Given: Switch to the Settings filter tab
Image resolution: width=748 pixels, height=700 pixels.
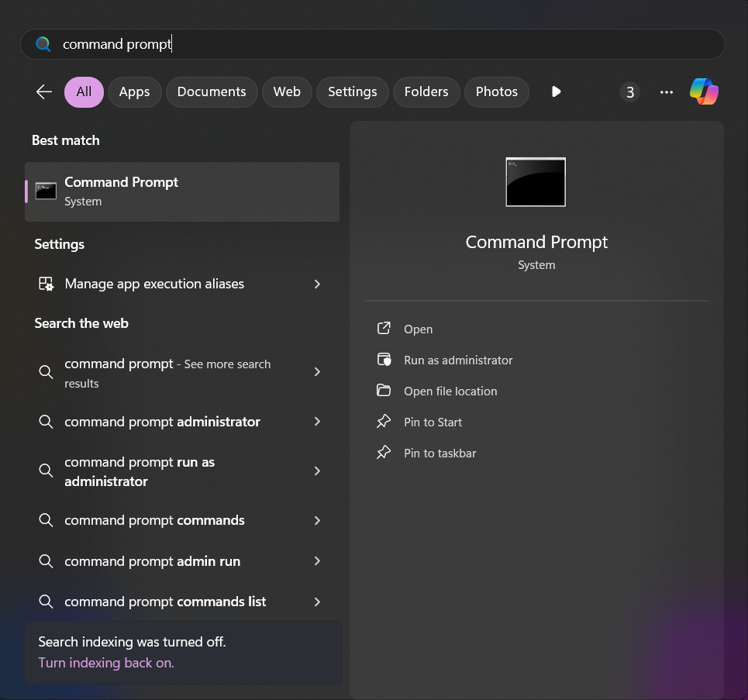Looking at the screenshot, I should (352, 91).
